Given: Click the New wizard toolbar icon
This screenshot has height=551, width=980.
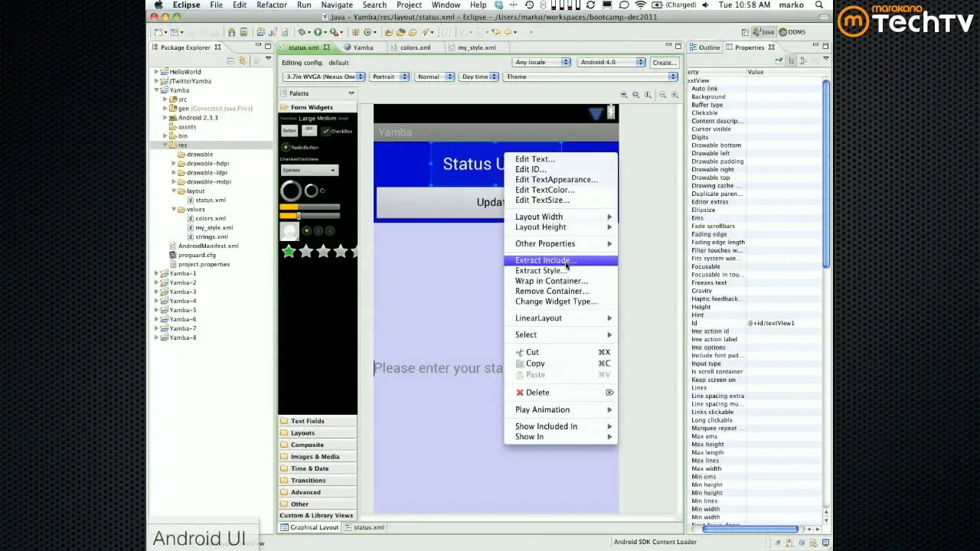Looking at the screenshot, I should [158, 32].
